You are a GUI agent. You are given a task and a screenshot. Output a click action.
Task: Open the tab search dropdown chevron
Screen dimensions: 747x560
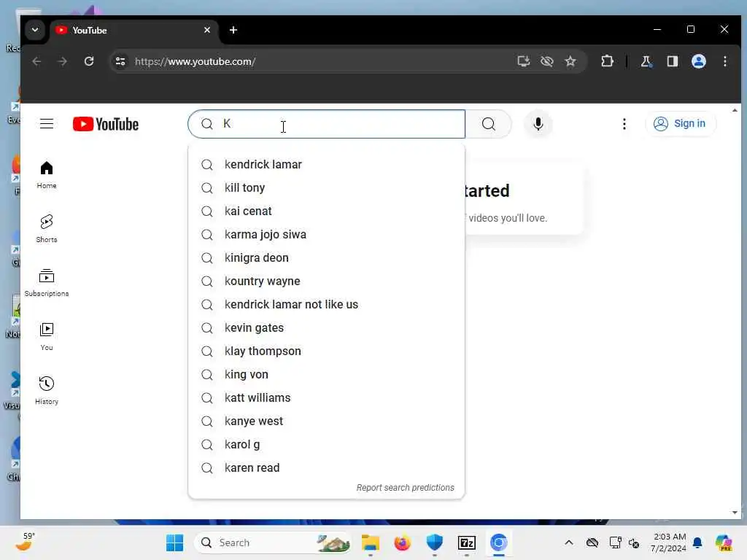[x=35, y=30]
